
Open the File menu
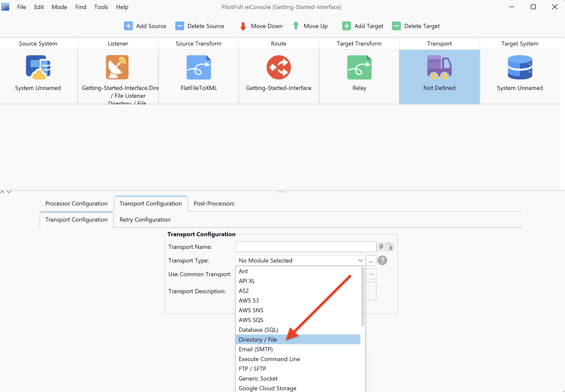pos(22,7)
